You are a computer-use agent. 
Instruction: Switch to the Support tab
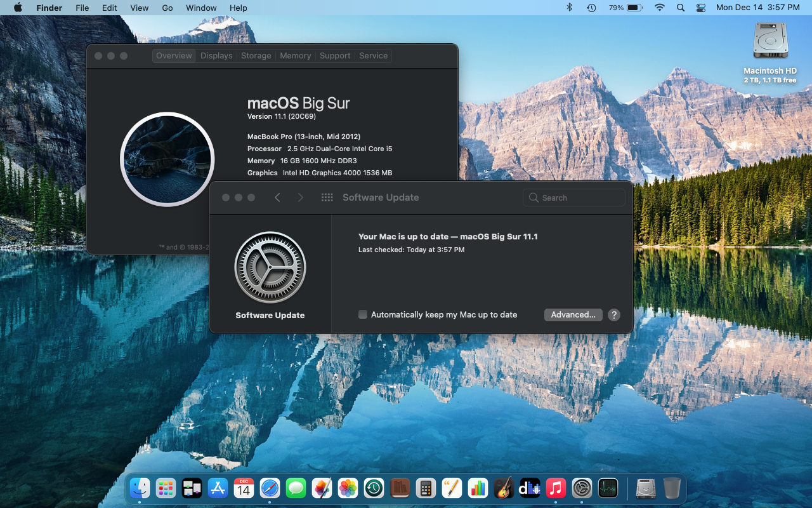click(335, 56)
